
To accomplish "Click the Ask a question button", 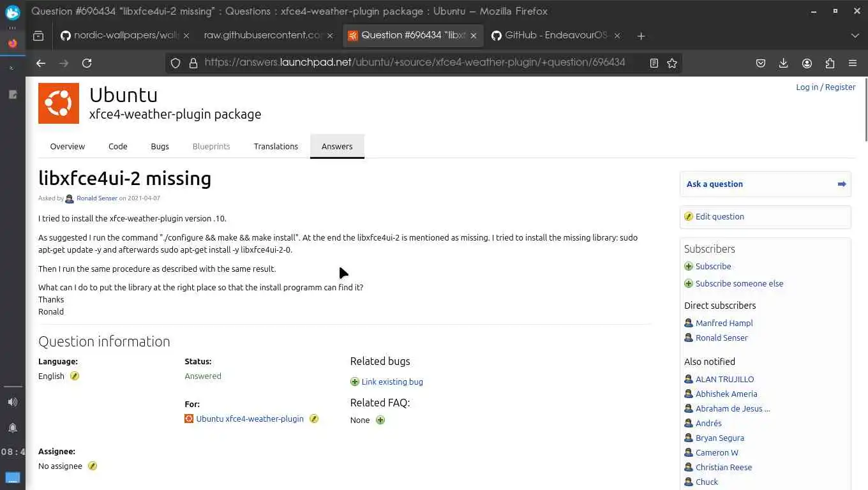I will [x=765, y=184].
